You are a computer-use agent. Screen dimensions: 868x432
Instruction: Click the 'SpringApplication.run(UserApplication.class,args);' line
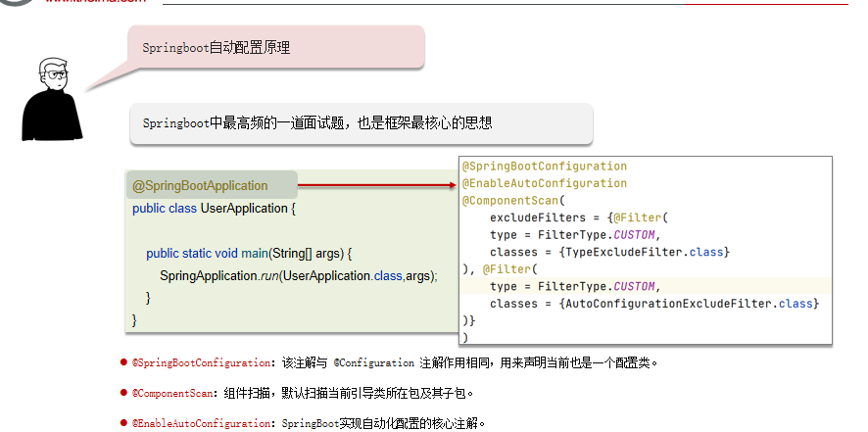(299, 276)
